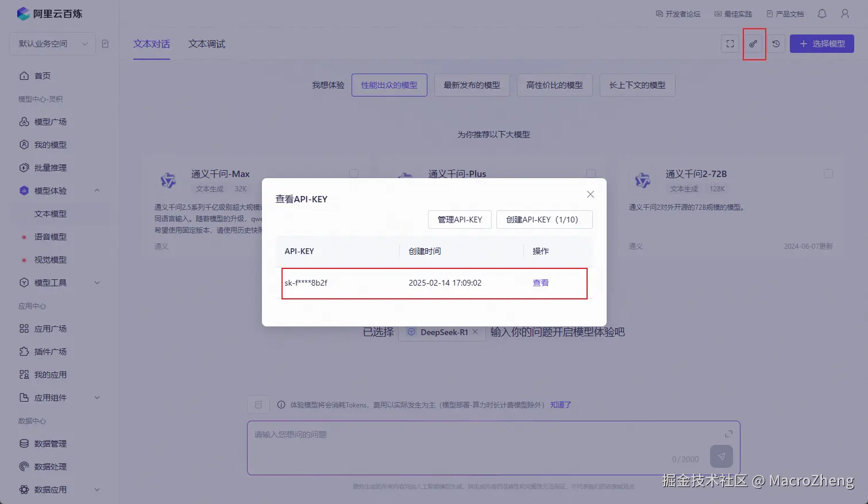Open the 默认业务空间 workspace dropdown

[52, 44]
